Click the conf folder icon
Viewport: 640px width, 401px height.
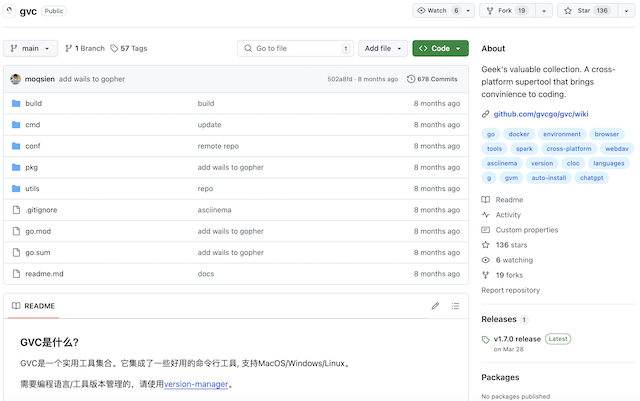point(16,146)
